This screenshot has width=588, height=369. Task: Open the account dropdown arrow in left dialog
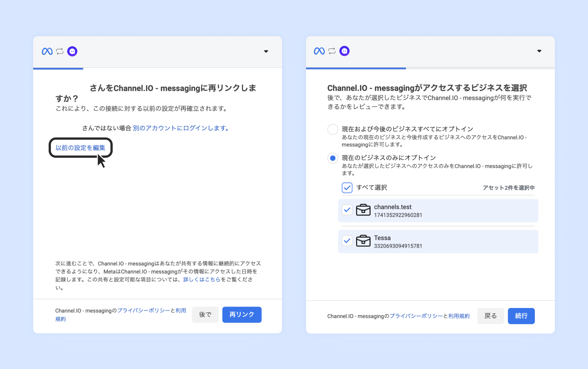tap(266, 51)
